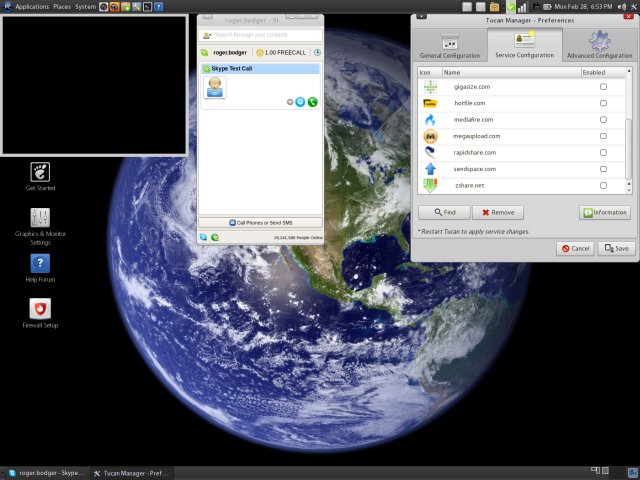
Task: Click the services list scroll up arrow
Action: coord(629,71)
